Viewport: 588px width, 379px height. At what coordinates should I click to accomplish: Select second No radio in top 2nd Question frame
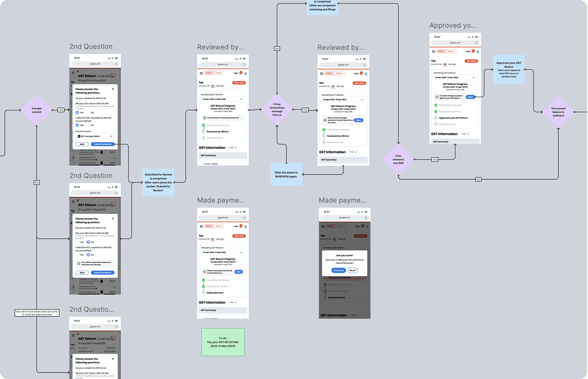(x=88, y=125)
